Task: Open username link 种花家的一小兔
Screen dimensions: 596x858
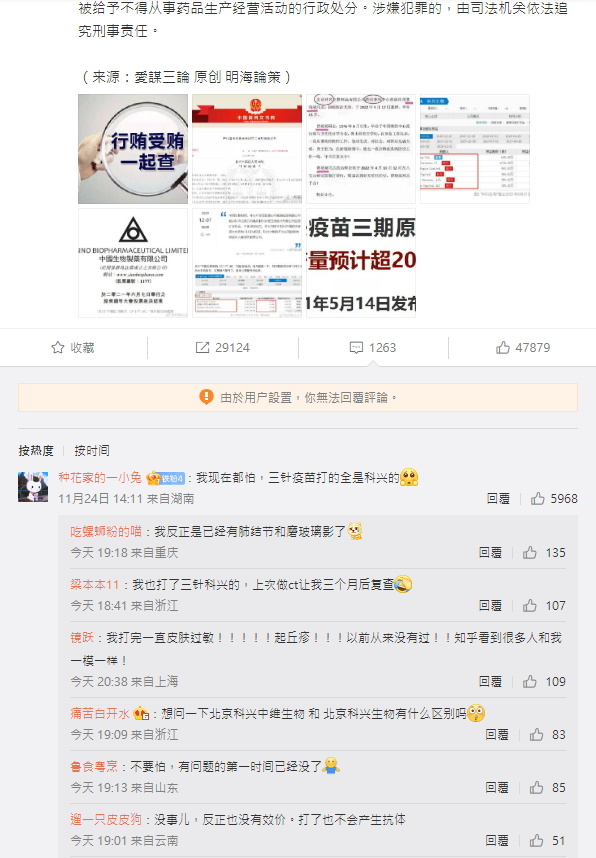Action: pyautogui.click(x=100, y=477)
